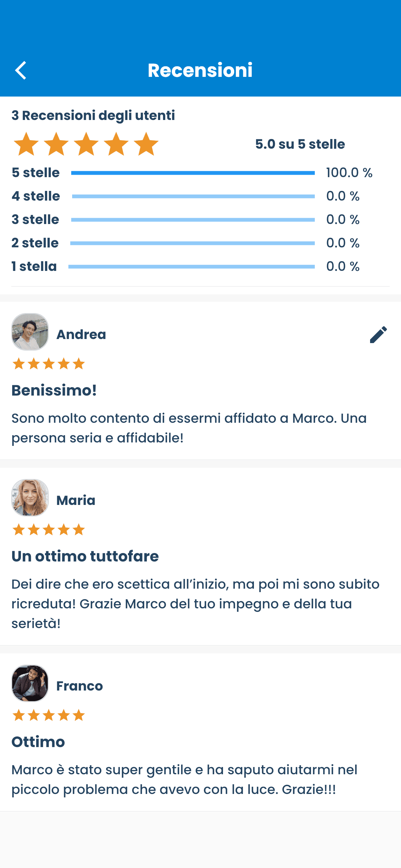401x868 pixels.
Task: Tap the reviewer name Andrea
Action: coord(81,335)
